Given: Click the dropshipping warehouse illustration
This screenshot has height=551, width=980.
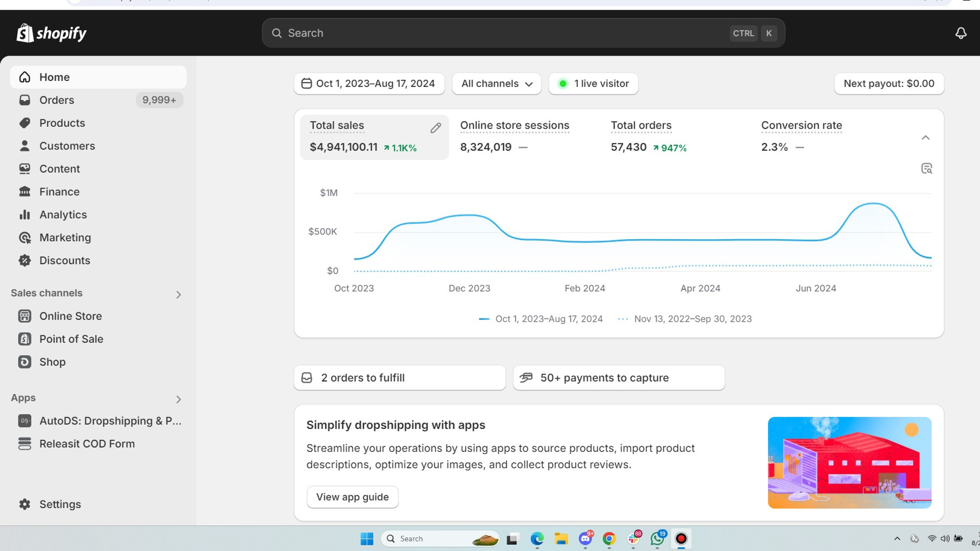Looking at the screenshot, I should tap(849, 463).
